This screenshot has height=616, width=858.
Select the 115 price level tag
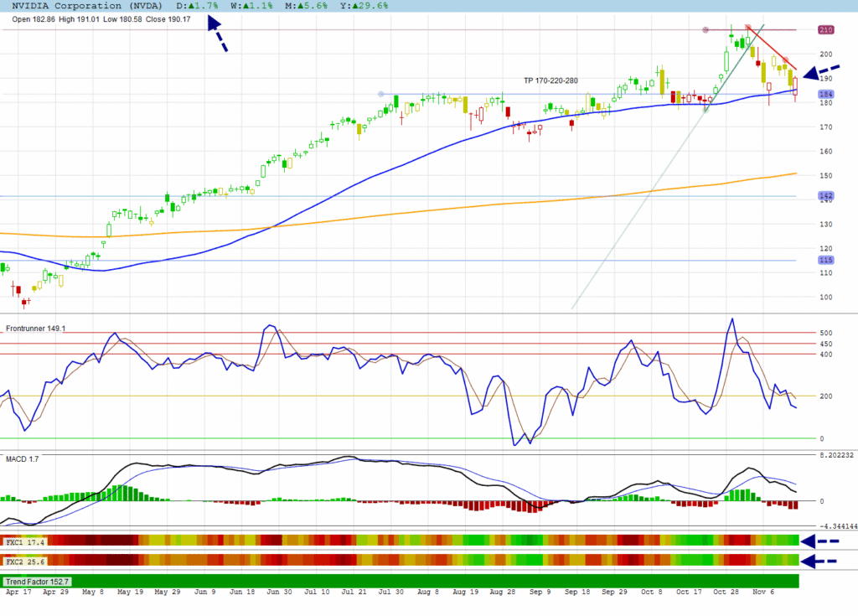[824, 261]
